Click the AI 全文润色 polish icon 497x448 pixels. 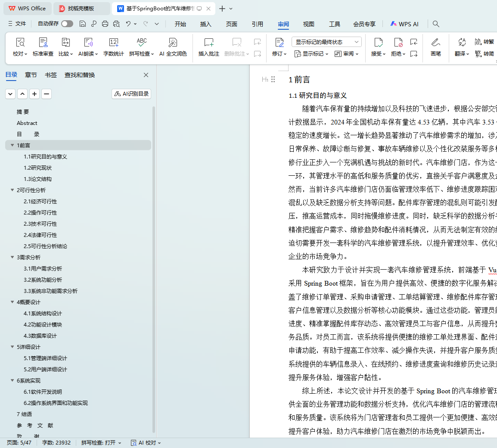173,43
